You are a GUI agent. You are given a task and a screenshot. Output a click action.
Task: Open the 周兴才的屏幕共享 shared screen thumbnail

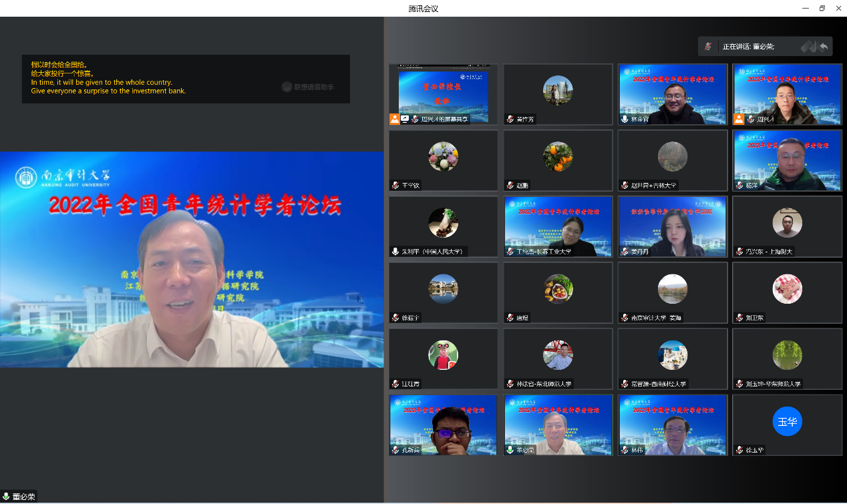[x=444, y=92]
